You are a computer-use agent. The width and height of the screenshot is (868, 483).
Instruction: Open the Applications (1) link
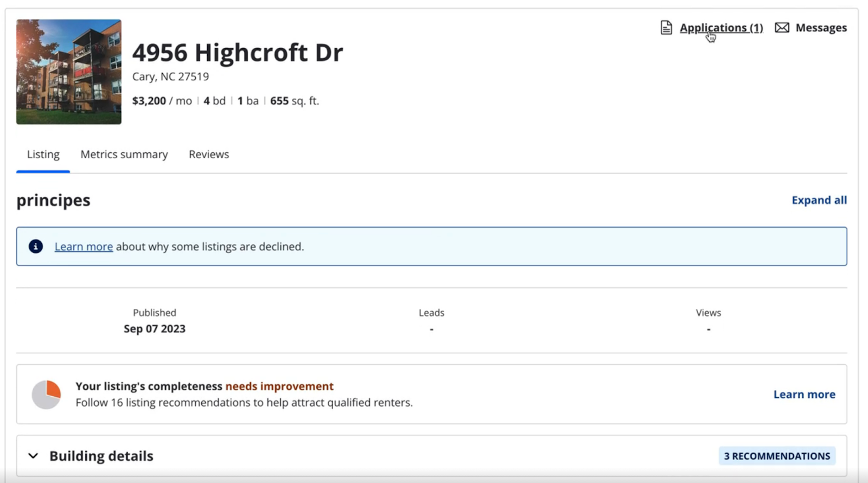pyautogui.click(x=721, y=28)
